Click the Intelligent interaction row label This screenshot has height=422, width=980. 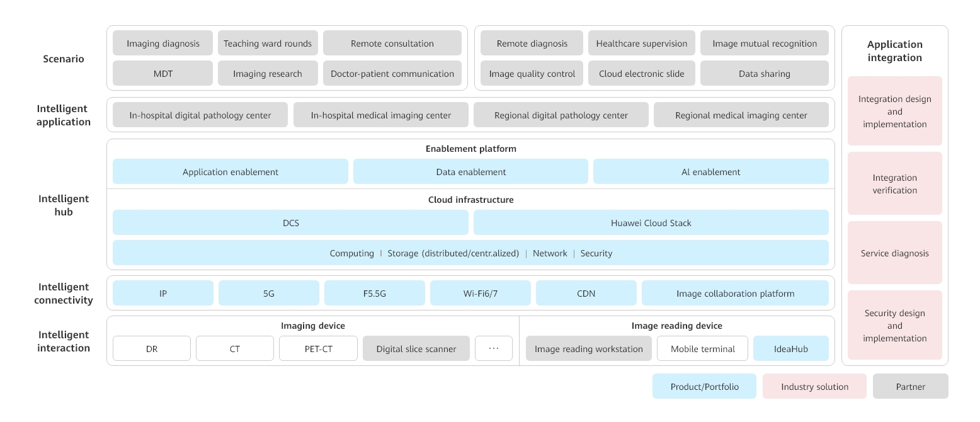(x=64, y=341)
